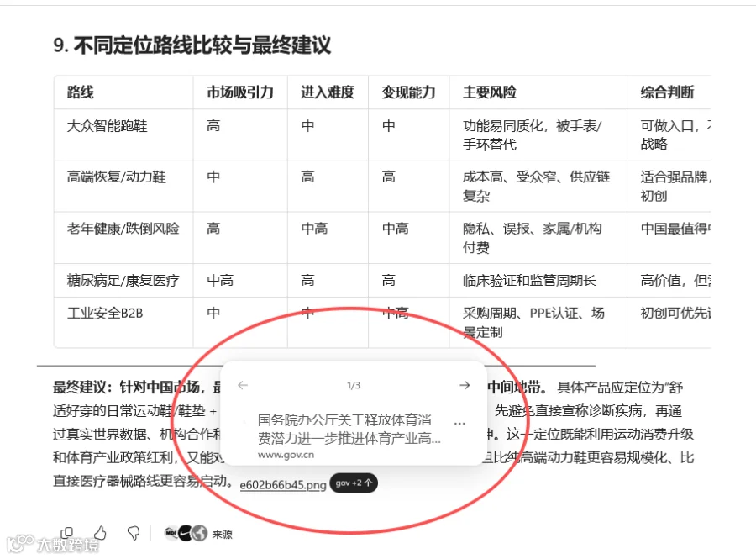Click the 糖尿病足/康复医疗 row label
Image resolution: width=756 pixels, height=559 pixels.
[123, 280]
